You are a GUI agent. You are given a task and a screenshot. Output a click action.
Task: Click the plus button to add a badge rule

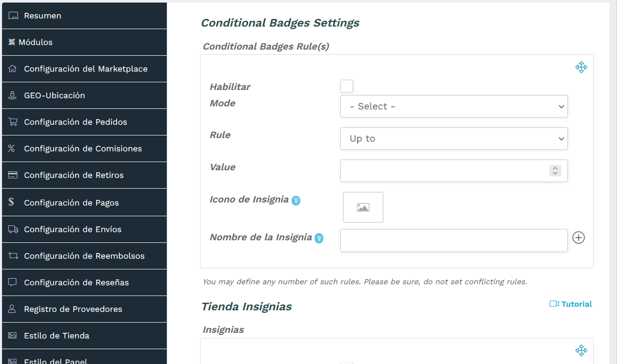tap(579, 237)
